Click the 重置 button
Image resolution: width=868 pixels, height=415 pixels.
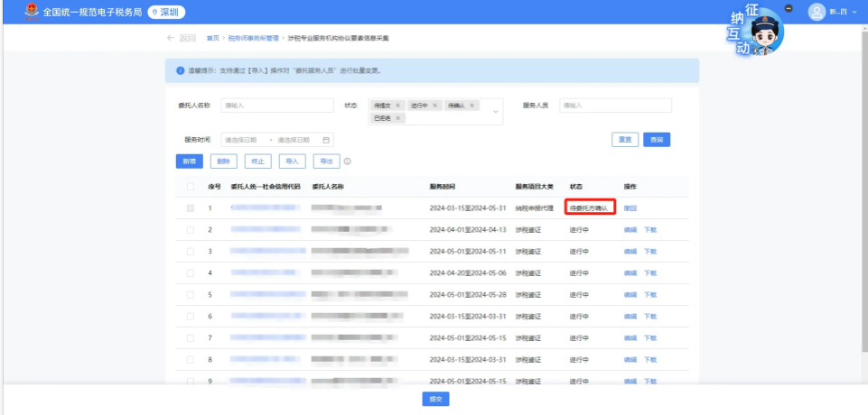pyautogui.click(x=625, y=140)
